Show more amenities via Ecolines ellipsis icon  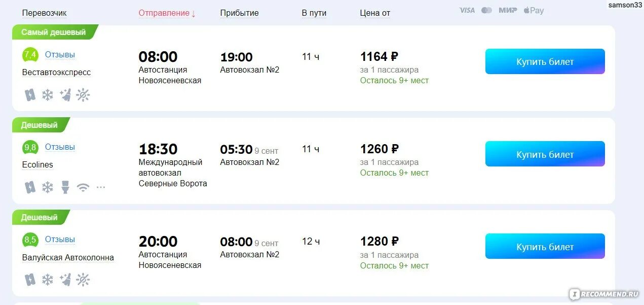click(101, 187)
